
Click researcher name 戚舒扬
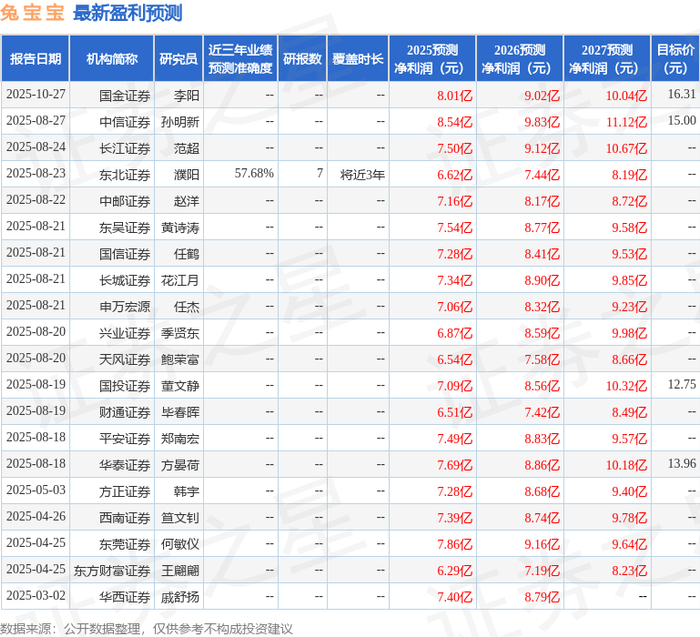[x=180, y=596]
